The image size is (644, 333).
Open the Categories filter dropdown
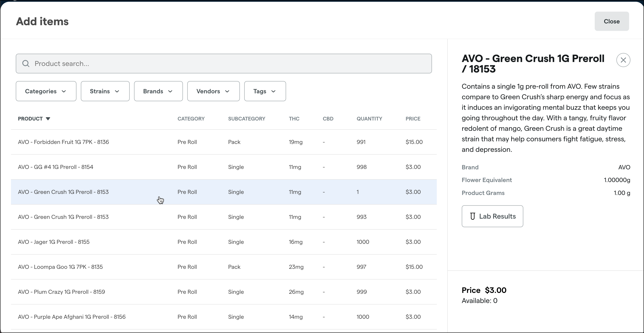click(46, 91)
